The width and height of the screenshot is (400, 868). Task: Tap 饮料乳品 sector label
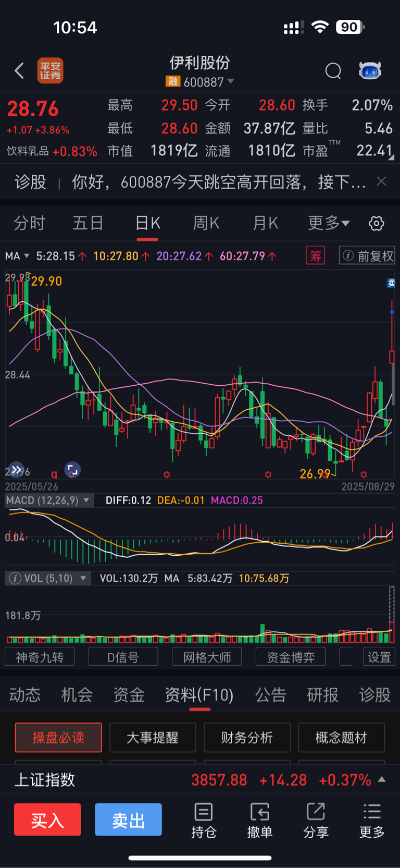[x=28, y=151]
